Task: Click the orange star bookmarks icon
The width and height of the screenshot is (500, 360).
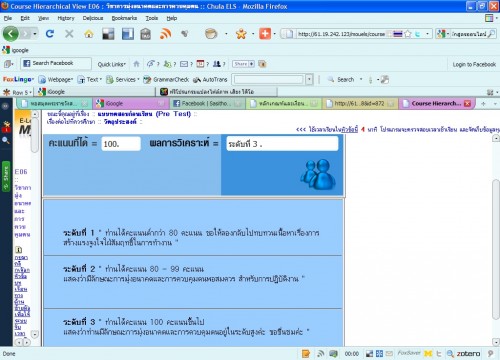Action: click(x=241, y=34)
